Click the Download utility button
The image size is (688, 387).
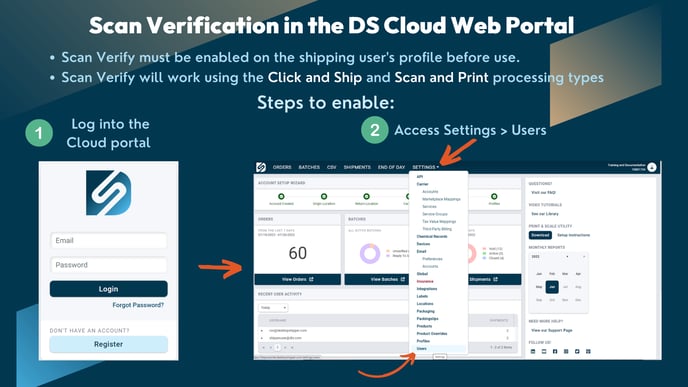click(540, 235)
